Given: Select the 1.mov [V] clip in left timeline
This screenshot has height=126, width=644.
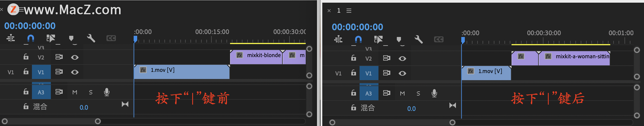Looking at the screenshot, I should click(x=182, y=72).
